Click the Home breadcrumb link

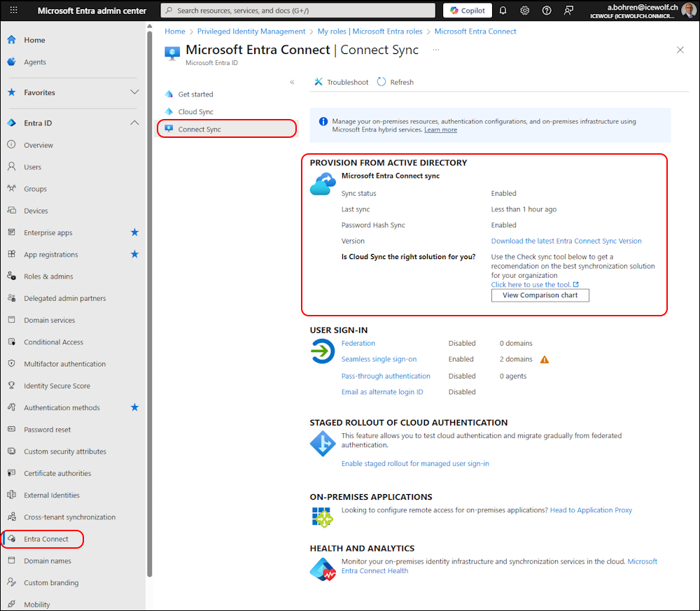click(x=174, y=31)
